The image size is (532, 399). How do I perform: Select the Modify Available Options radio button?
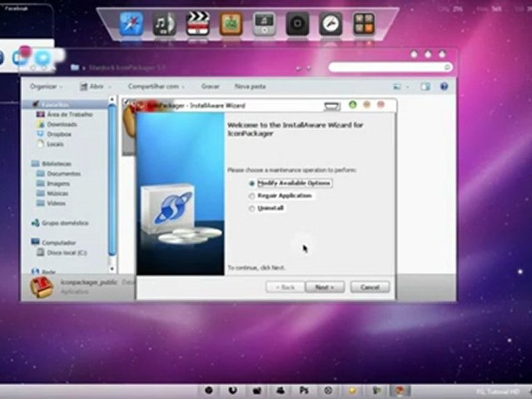(252, 183)
